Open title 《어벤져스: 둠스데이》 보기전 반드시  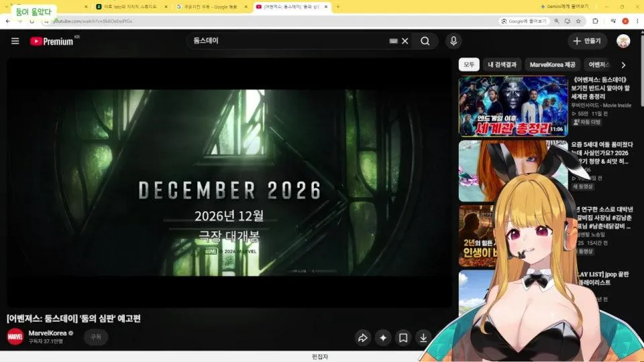pyautogui.click(x=600, y=88)
